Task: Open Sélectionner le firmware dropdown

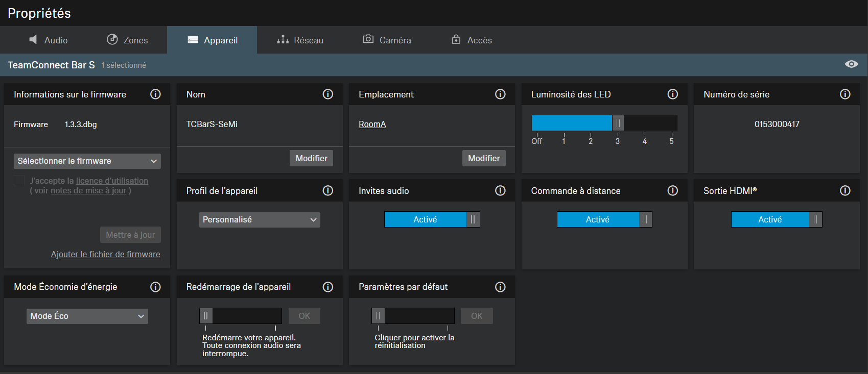Action: 87,161
